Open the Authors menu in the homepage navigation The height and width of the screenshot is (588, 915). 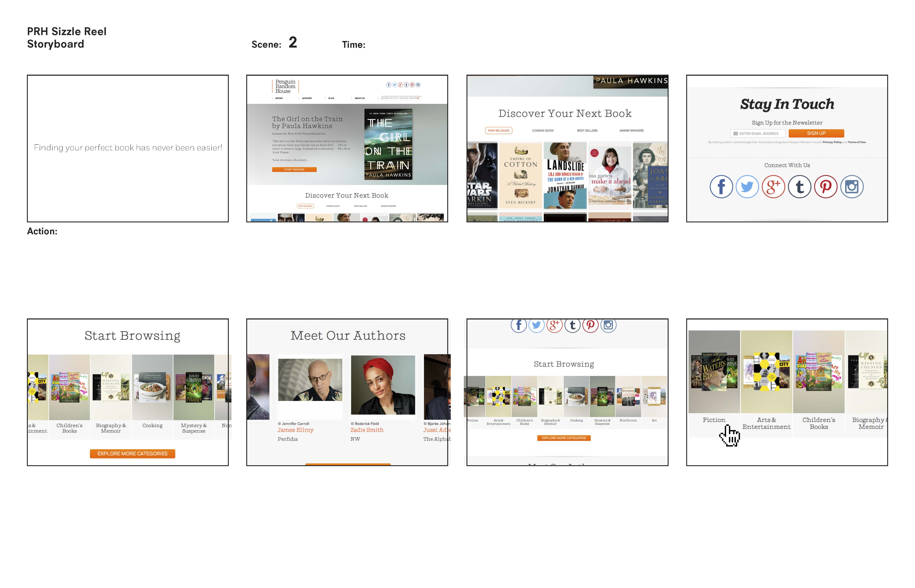307,98
